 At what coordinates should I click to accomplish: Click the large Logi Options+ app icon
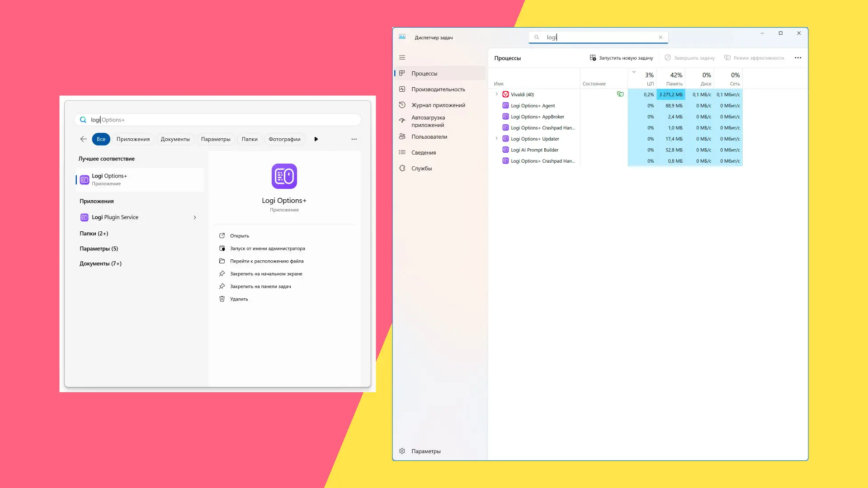coord(284,176)
